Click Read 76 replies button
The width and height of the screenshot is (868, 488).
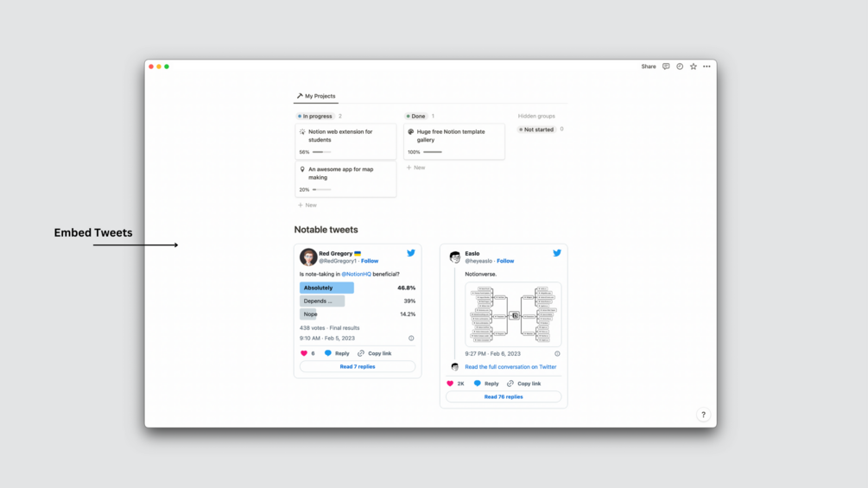[x=504, y=396]
